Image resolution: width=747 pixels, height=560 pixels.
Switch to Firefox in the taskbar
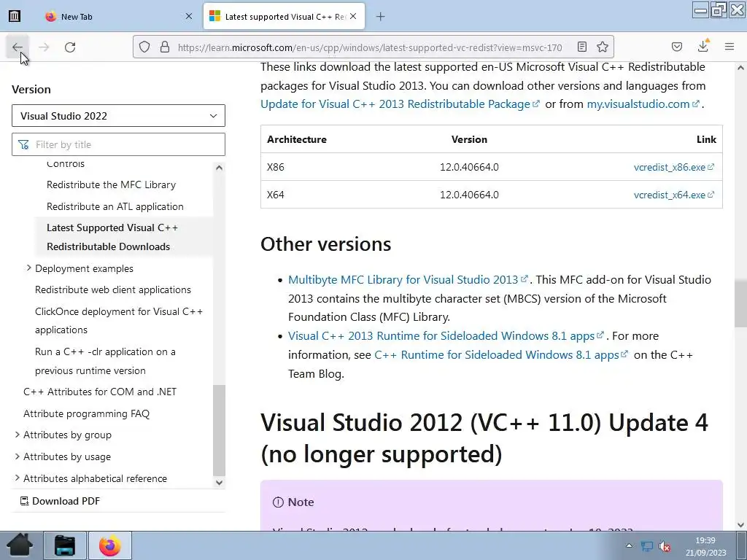pos(109,545)
